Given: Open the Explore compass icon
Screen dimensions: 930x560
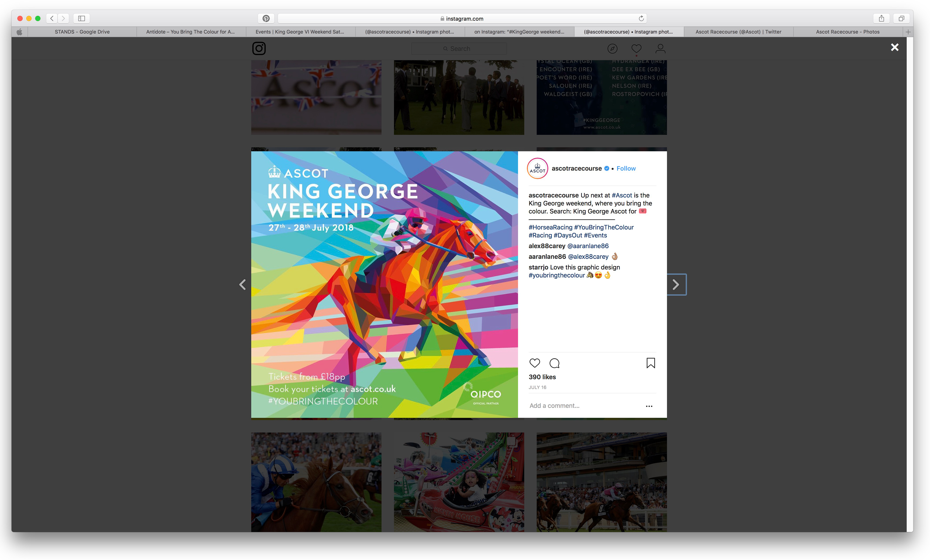Looking at the screenshot, I should pos(612,49).
